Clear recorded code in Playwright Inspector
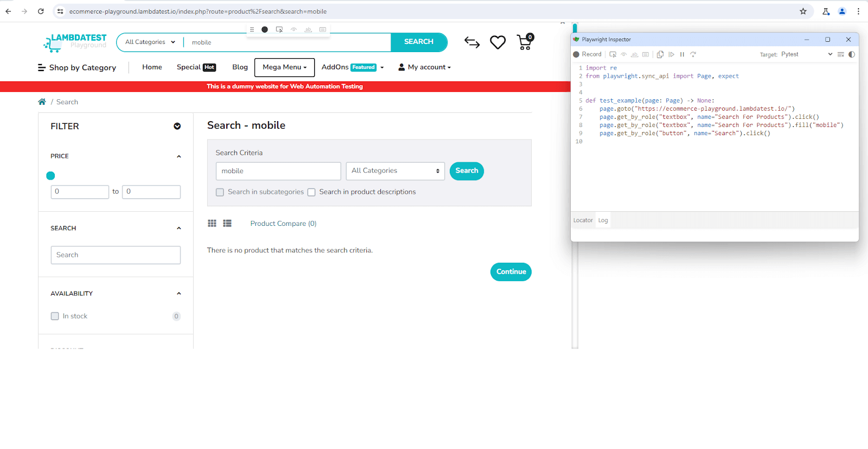Image resolution: width=868 pixels, height=449 pixels. (x=841, y=54)
